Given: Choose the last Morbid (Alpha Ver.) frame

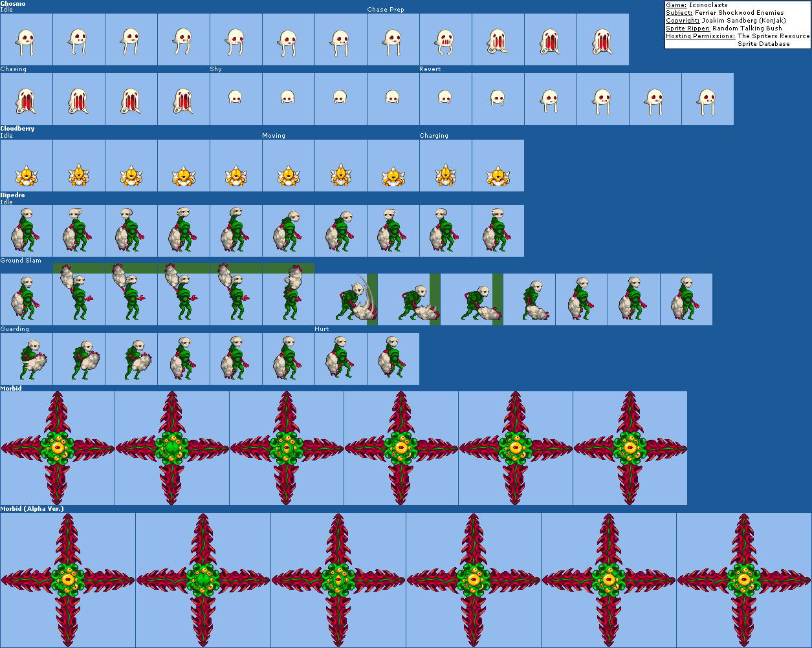Looking at the screenshot, I should 744,580.
